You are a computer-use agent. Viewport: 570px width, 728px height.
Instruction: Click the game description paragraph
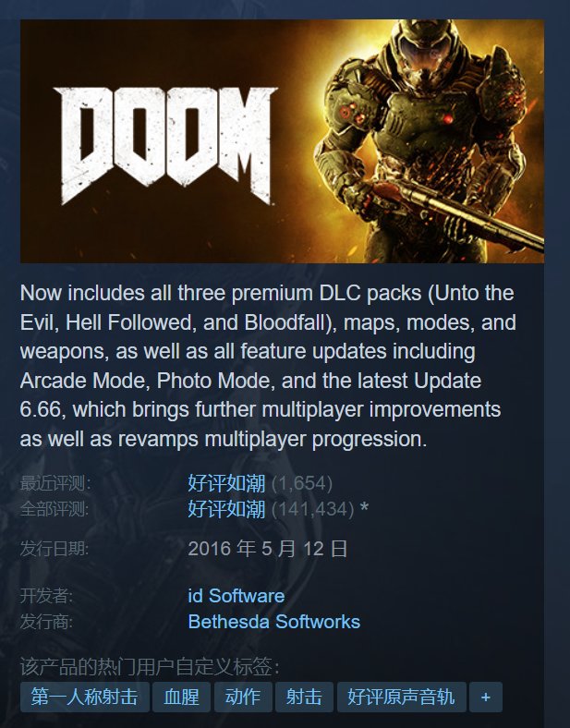click(268, 366)
